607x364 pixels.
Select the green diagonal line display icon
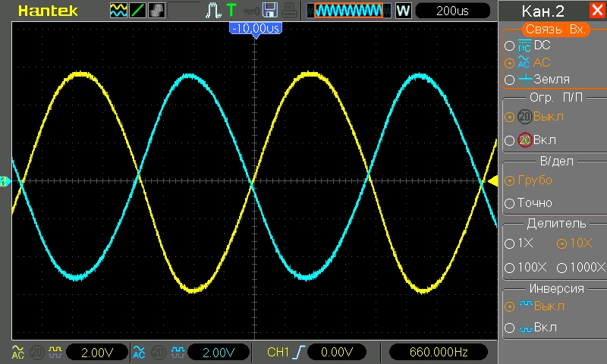137,11
